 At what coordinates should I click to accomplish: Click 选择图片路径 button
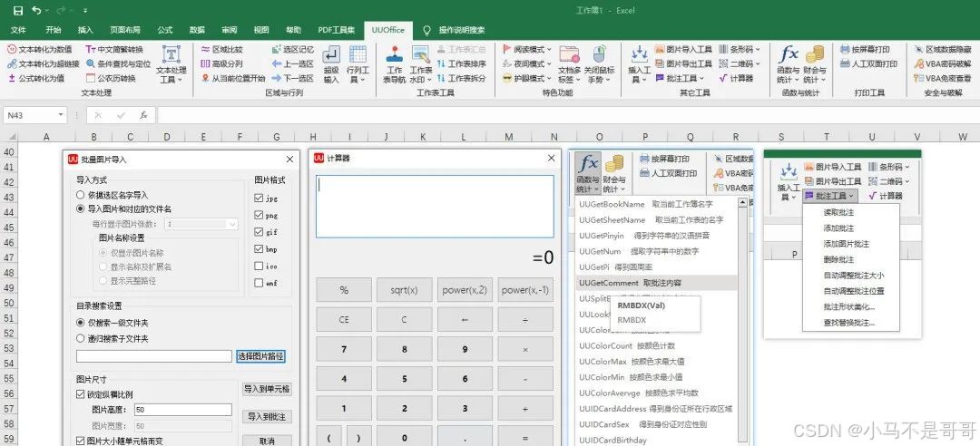pyautogui.click(x=261, y=356)
